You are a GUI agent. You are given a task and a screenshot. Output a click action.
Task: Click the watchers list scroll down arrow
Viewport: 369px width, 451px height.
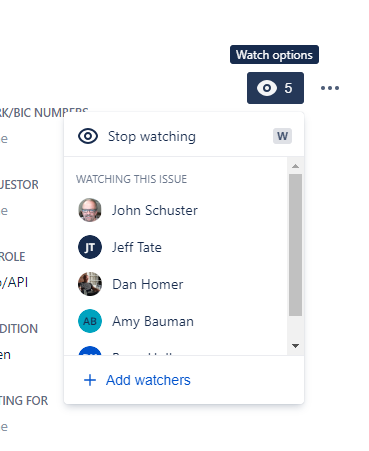[x=295, y=346]
